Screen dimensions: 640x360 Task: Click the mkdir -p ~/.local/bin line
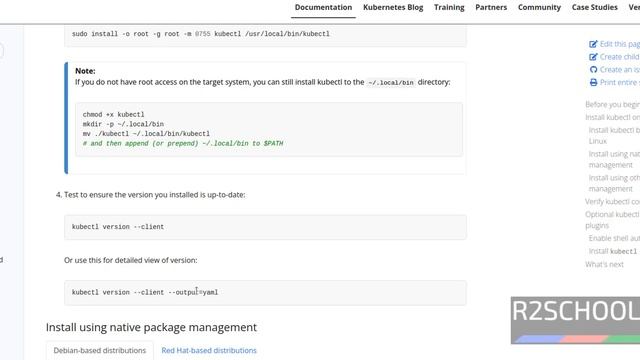click(x=123, y=124)
